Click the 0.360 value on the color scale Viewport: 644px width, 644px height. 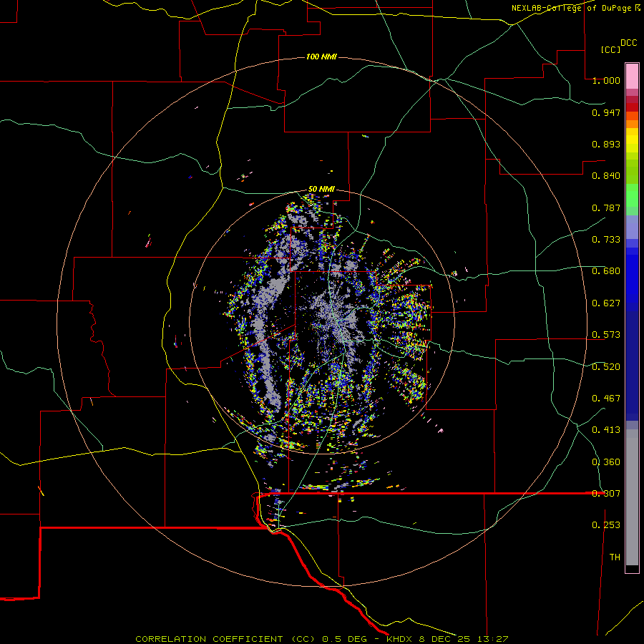coord(606,462)
